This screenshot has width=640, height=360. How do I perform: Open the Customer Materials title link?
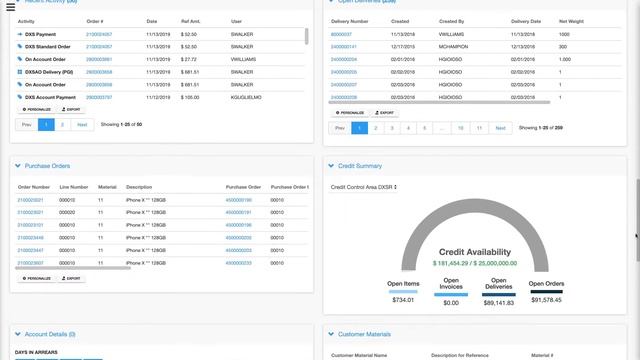(364, 334)
